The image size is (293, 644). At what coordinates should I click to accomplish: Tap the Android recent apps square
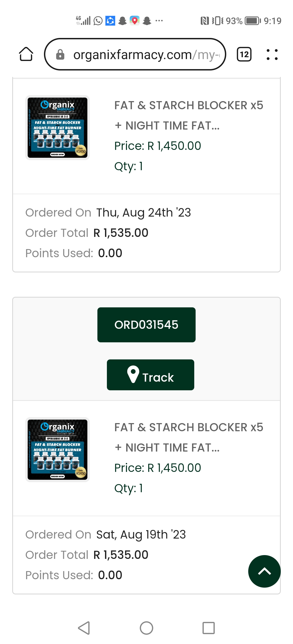click(209, 628)
